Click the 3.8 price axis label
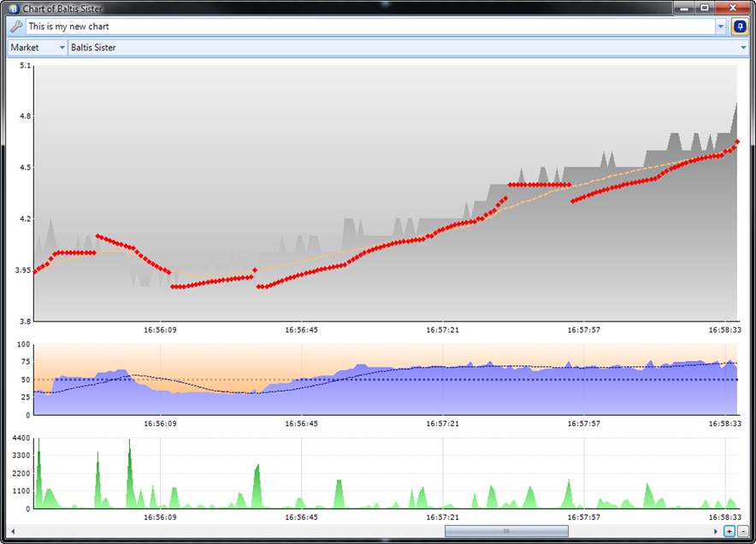Image resolution: width=756 pixels, height=544 pixels. pos(25,322)
